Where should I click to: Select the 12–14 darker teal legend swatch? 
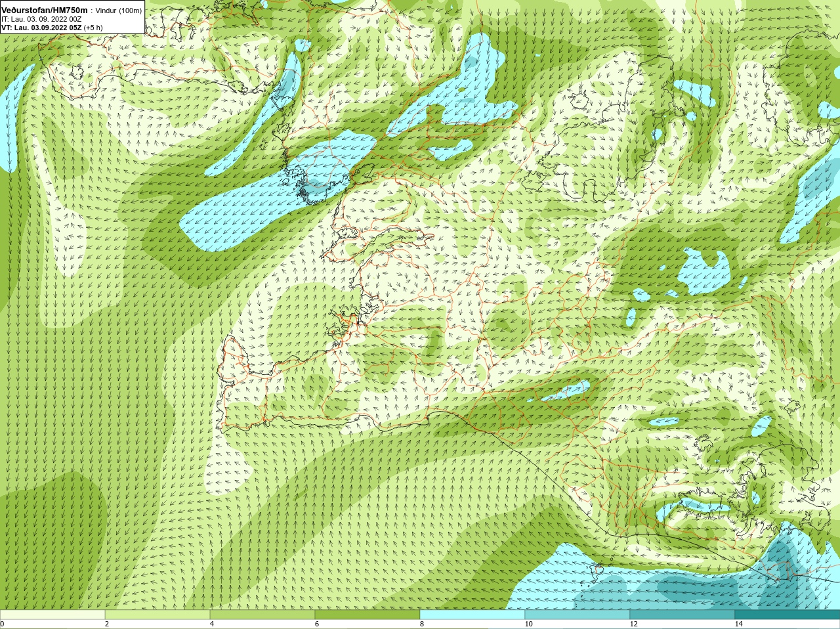[x=682, y=615]
